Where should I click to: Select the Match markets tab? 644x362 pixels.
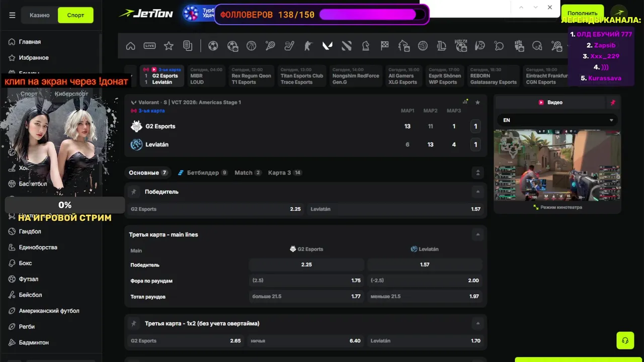pos(248,172)
